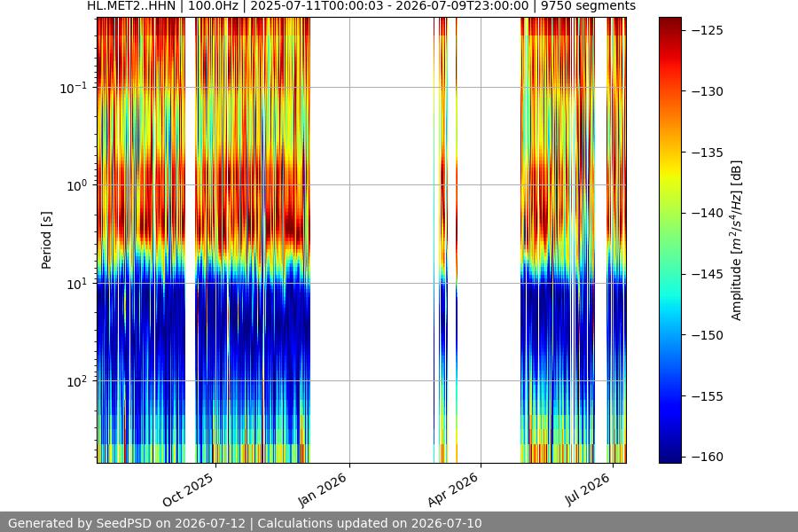Click the Period [s] y-axis label

(46, 240)
